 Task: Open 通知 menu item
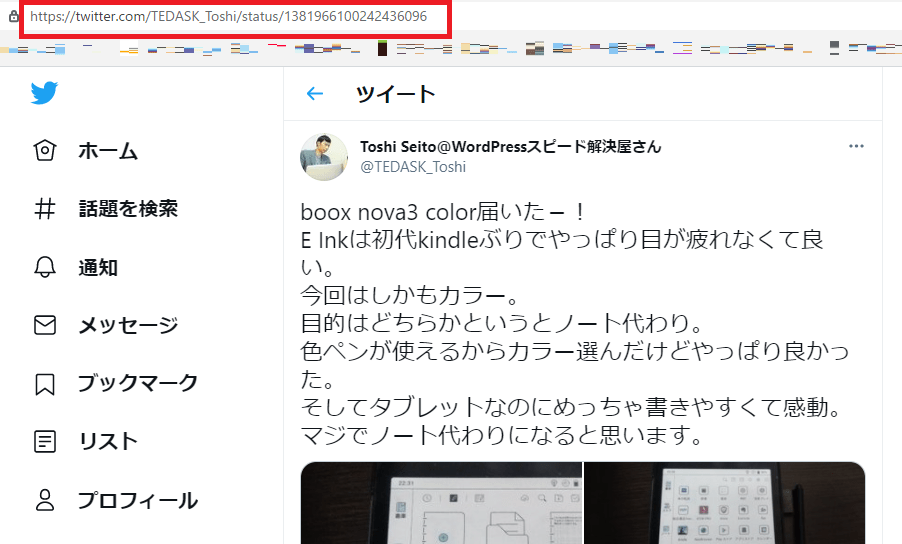98,267
